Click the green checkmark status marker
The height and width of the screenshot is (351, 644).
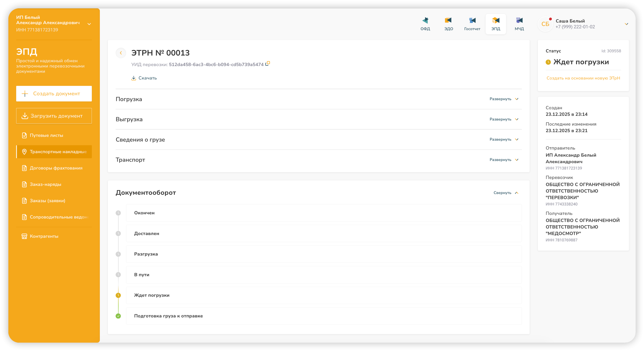[118, 316]
